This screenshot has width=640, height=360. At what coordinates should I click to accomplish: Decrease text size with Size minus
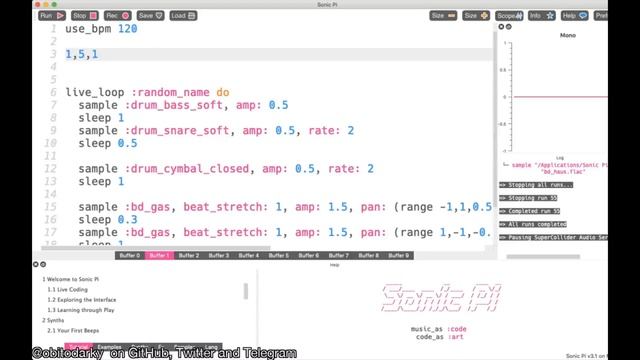[443, 16]
